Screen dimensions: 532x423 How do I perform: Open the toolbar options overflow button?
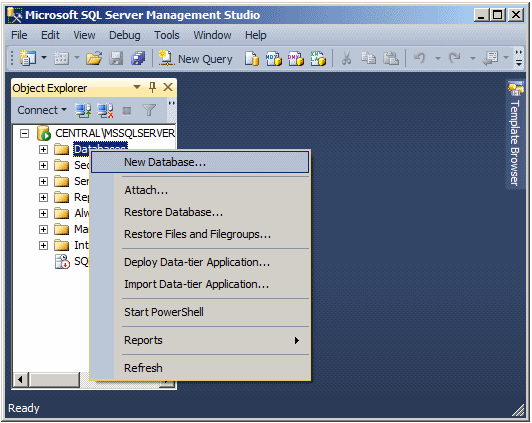(519, 58)
